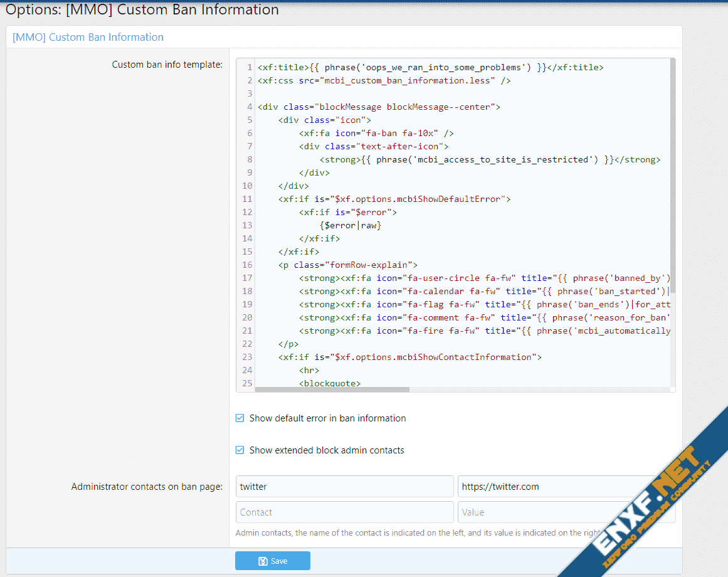The image size is (728, 577).
Task: Click line number 13 in editor gutter
Action: 246,225
